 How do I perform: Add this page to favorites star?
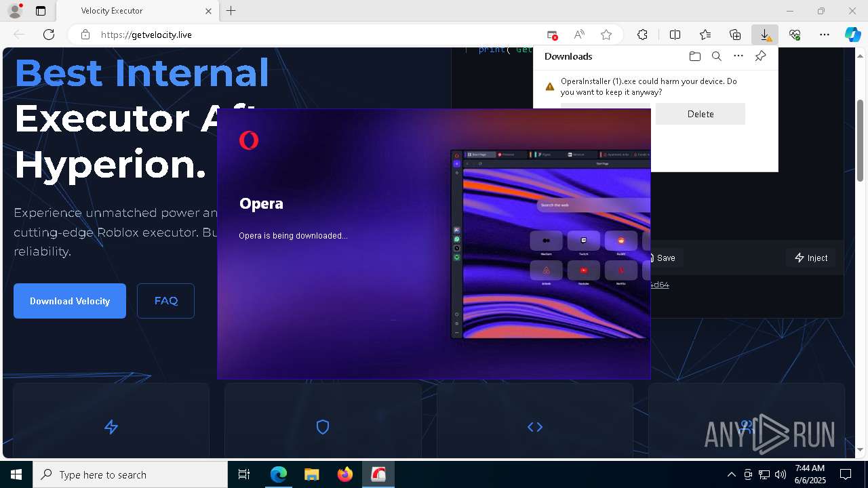point(606,35)
